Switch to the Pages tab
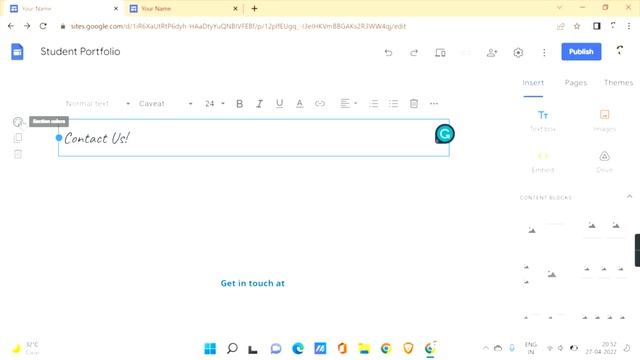This screenshot has height=360, width=640. [576, 83]
